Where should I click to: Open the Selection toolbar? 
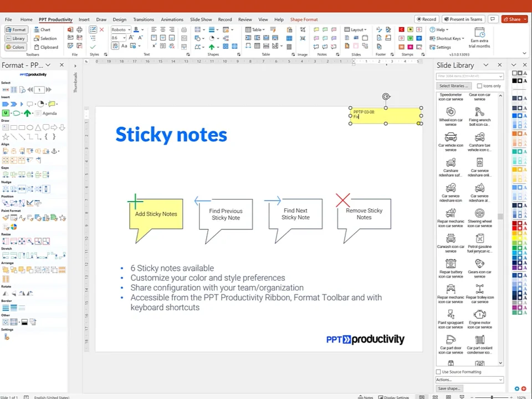45,39
